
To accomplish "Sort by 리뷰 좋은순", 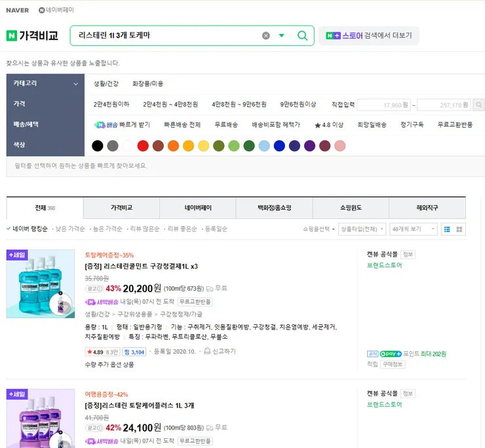I will point(182,229).
